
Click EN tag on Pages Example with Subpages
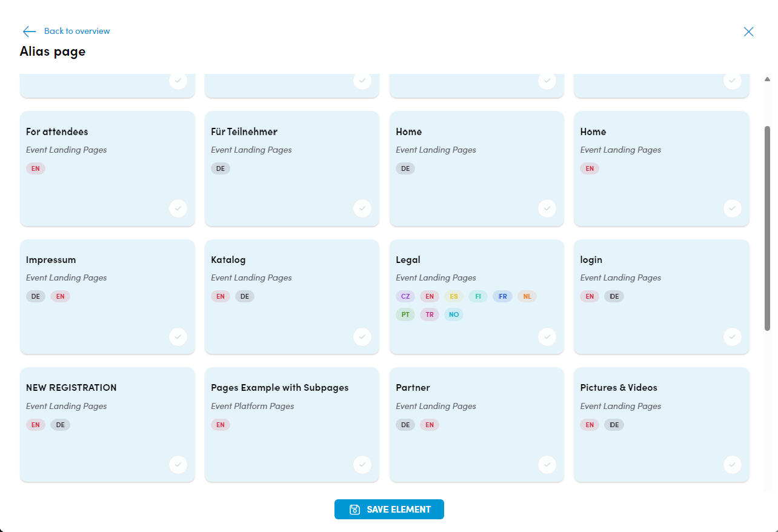221,425
